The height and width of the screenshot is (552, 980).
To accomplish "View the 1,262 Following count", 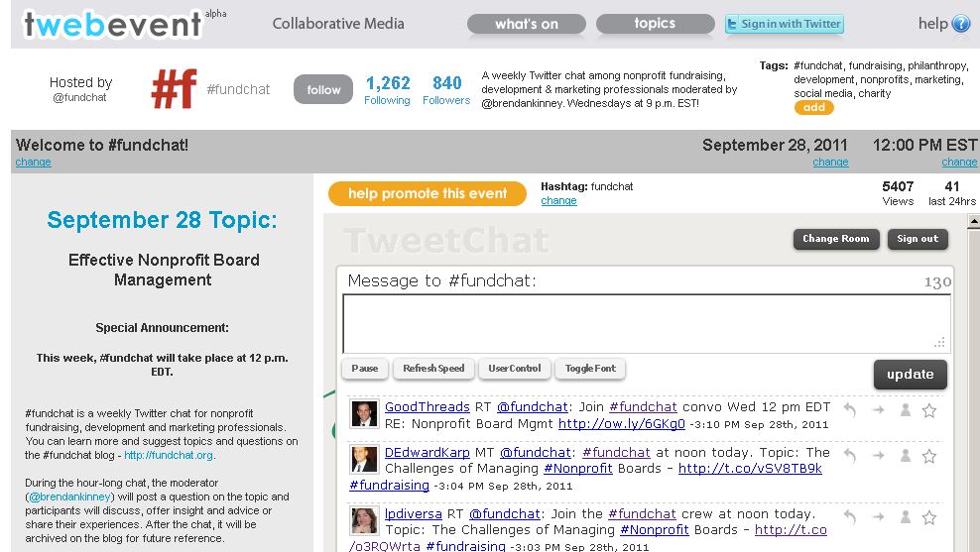I will (x=388, y=90).
